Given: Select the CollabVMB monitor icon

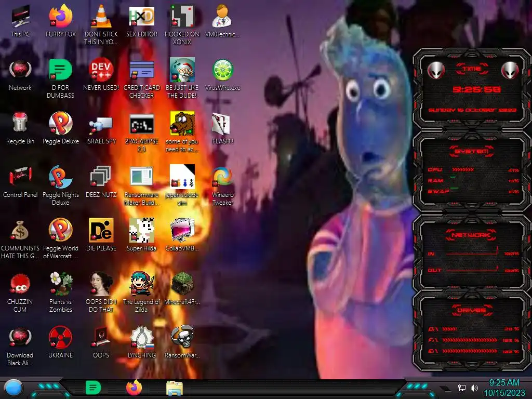Looking at the screenshot, I should click(x=182, y=230).
